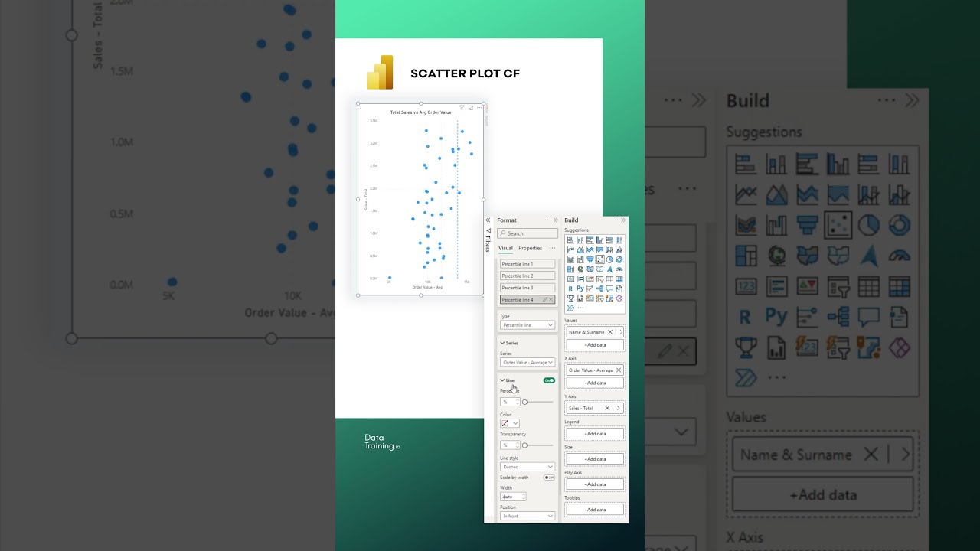The image size is (980, 551).
Task: Click the Width auto stepper field
Action: point(512,497)
